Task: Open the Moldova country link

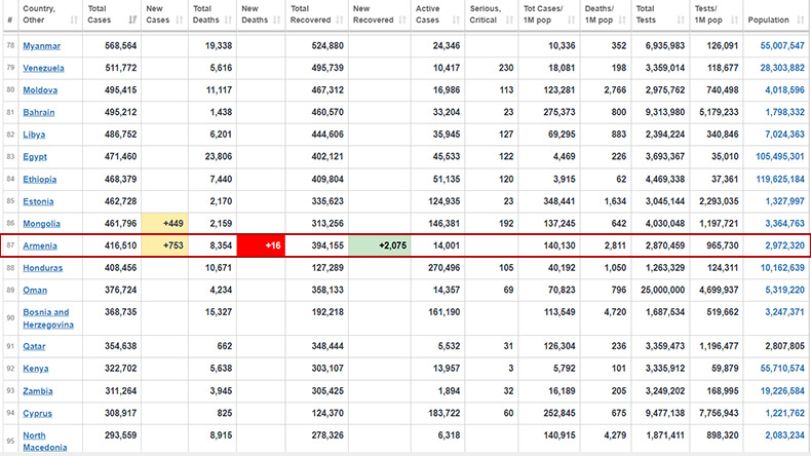Action: pos(40,90)
